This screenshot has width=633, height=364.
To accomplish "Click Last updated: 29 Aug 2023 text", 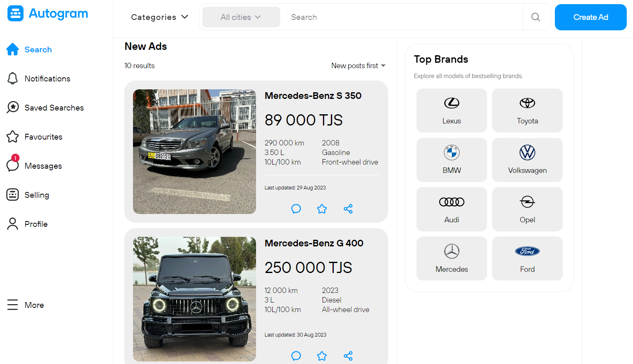I will [295, 188].
